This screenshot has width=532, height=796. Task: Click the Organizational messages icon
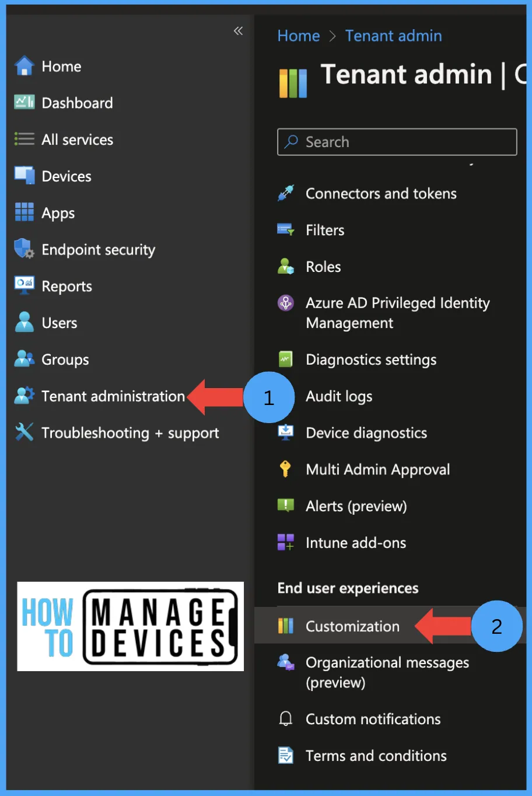[x=286, y=662]
